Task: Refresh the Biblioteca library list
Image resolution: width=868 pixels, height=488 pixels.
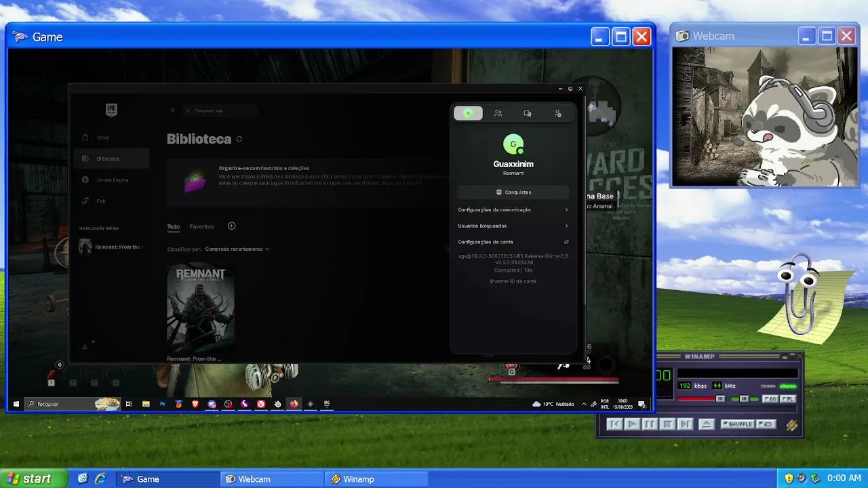Action: 239,139
